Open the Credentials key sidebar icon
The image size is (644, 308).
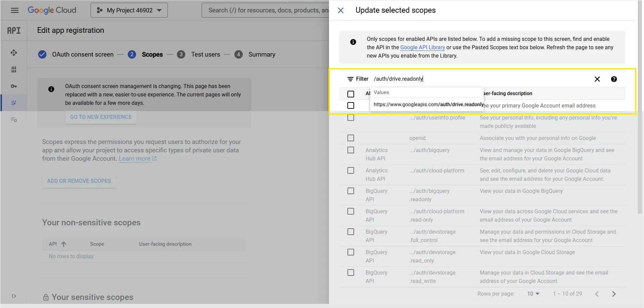(14, 86)
